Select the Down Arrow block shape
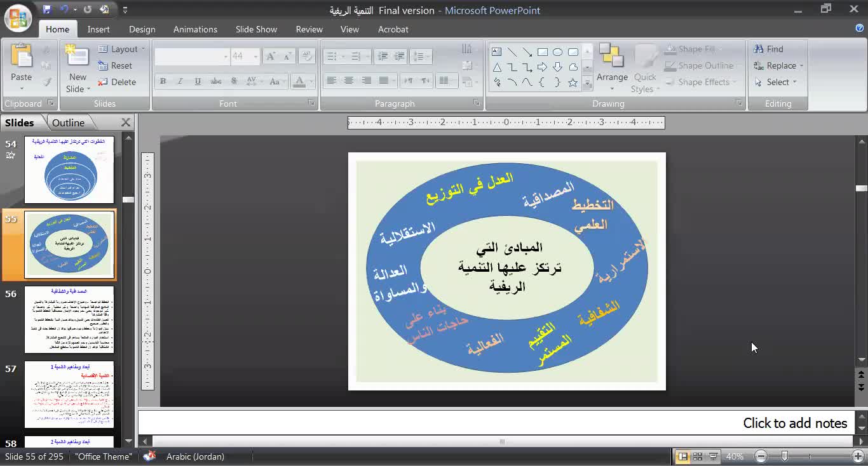This screenshot has width=868, height=466. click(558, 67)
